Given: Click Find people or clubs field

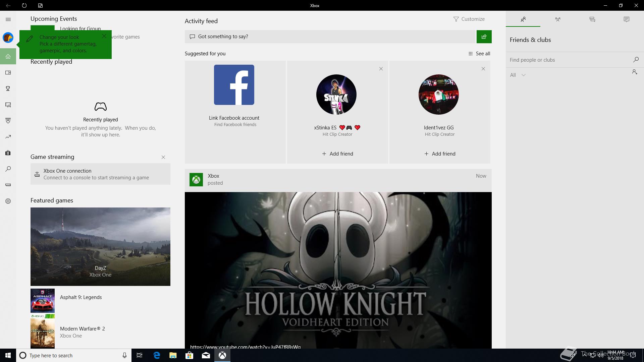Looking at the screenshot, I should [569, 60].
